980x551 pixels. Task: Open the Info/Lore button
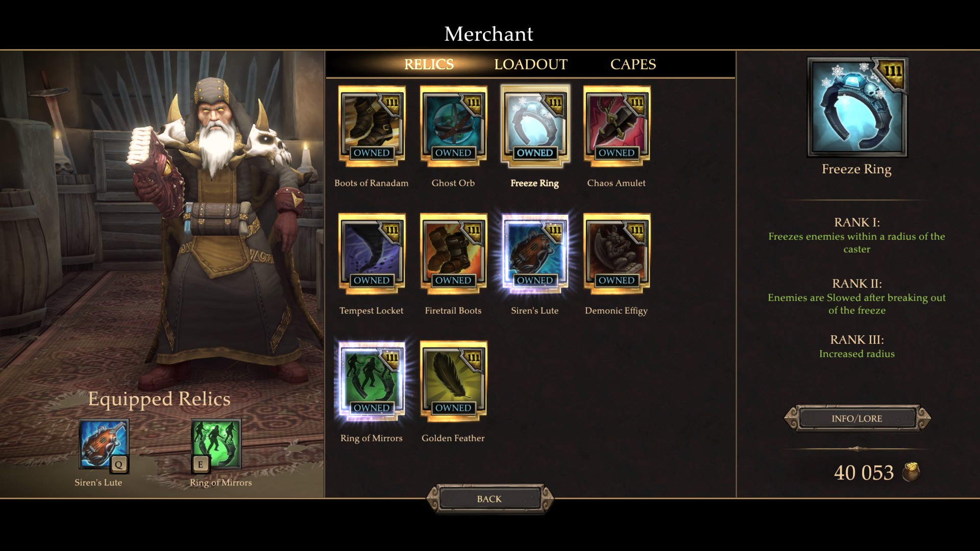[857, 418]
